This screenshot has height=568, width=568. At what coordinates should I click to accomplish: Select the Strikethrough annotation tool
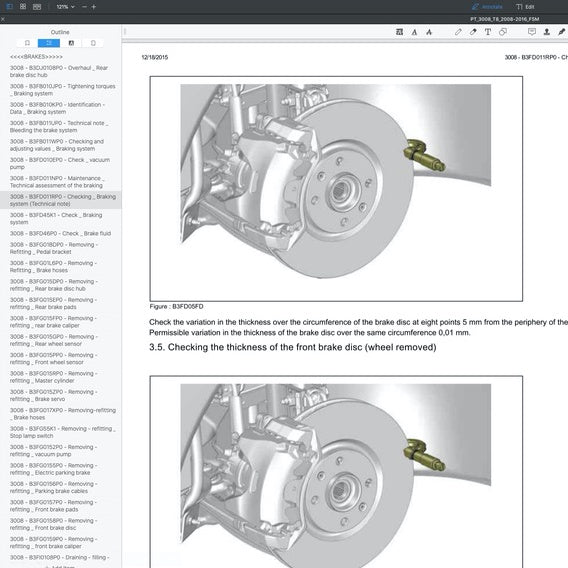pyautogui.click(x=429, y=32)
